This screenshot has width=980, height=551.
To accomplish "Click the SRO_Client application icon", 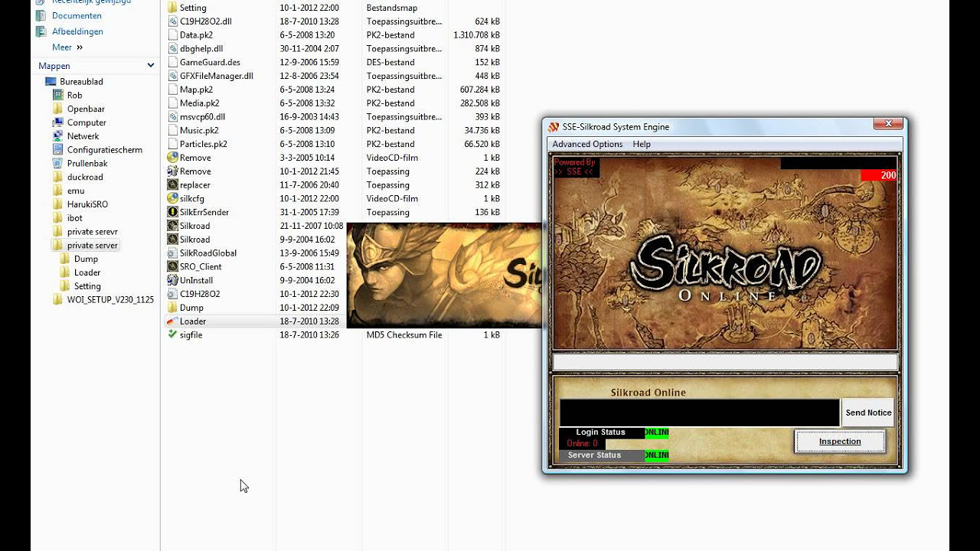I will 172,267.
